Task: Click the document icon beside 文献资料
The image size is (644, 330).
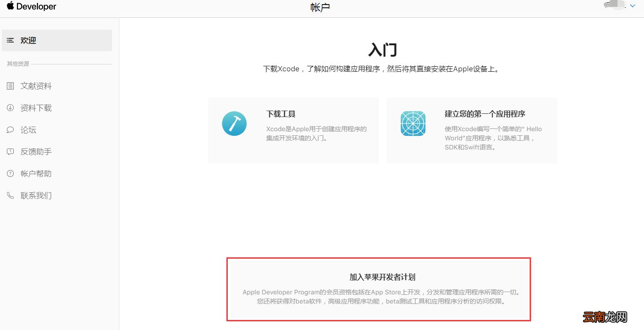Action: pyautogui.click(x=10, y=86)
